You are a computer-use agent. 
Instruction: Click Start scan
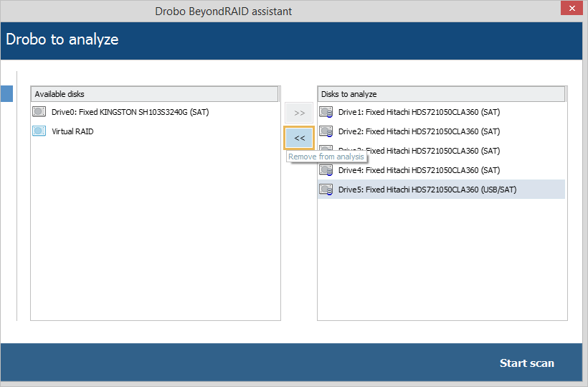(x=526, y=363)
